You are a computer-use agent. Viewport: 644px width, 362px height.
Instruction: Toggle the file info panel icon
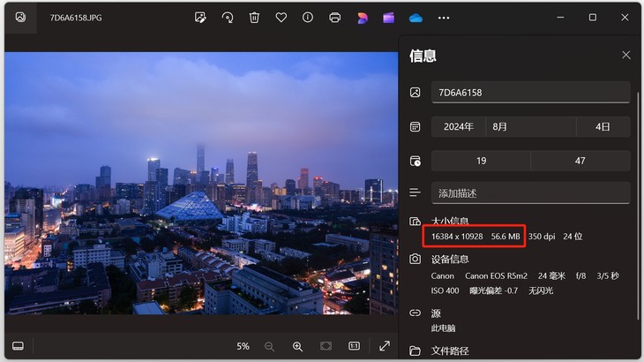[x=308, y=18]
